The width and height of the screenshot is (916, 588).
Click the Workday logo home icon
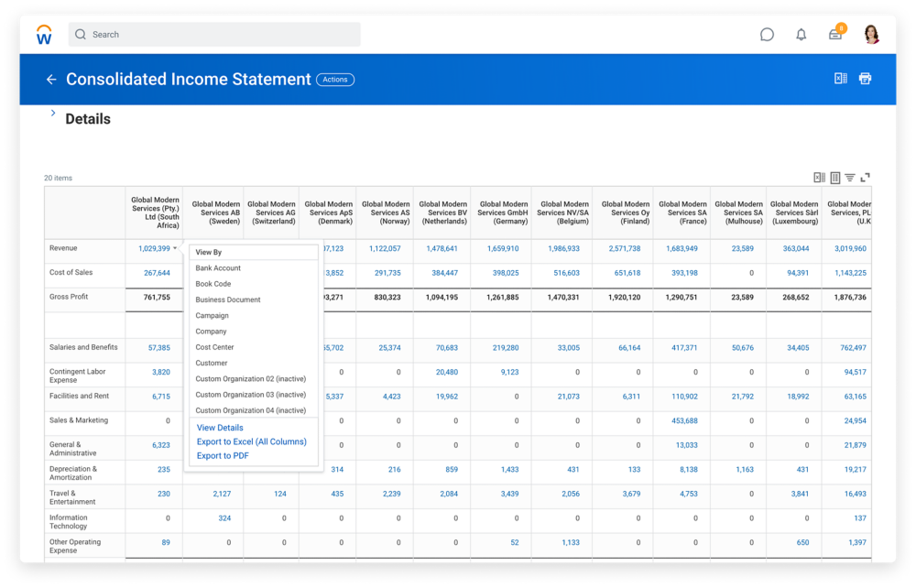click(x=44, y=35)
